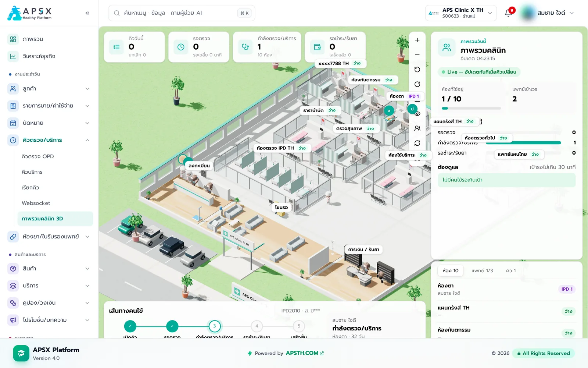Switch to the แพทย์ 1/3 tab

pyautogui.click(x=482, y=270)
